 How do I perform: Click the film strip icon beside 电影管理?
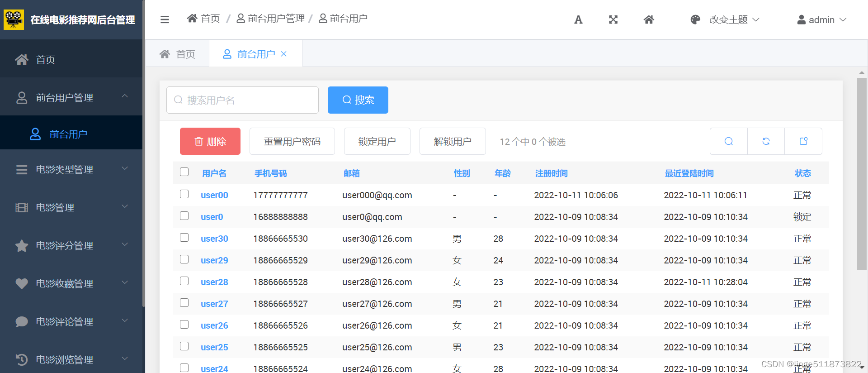point(22,208)
